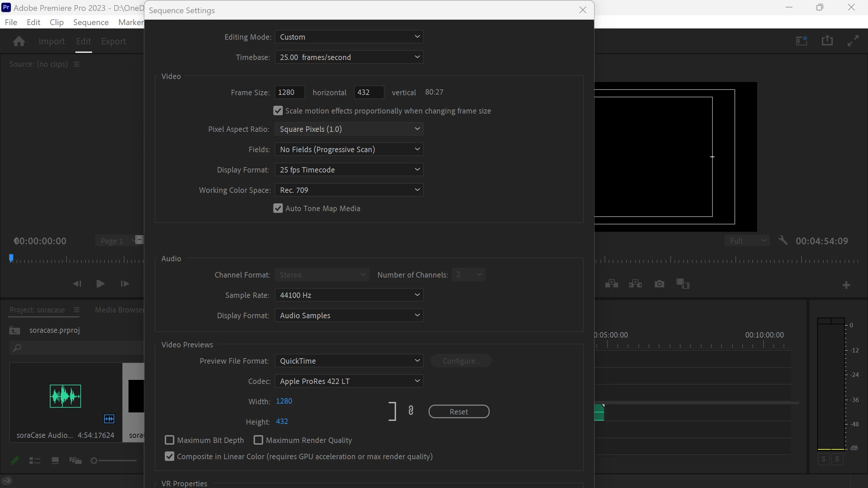Click the Reset button for preview size
868x488 pixels.
[458, 412]
